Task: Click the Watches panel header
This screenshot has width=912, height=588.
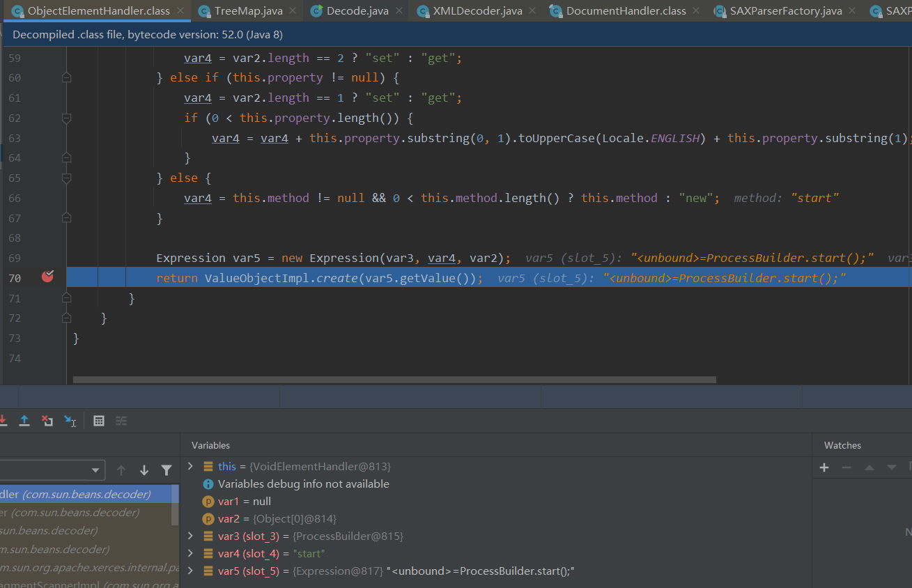Action: (x=842, y=445)
